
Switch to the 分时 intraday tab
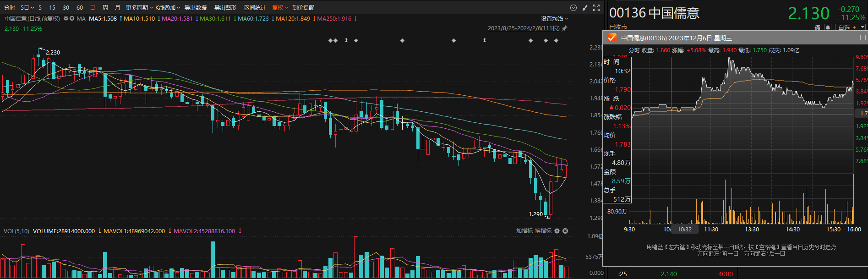[9, 8]
